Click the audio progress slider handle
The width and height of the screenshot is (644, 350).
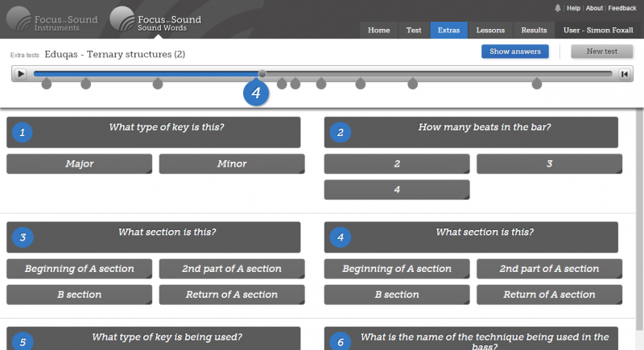(262, 74)
